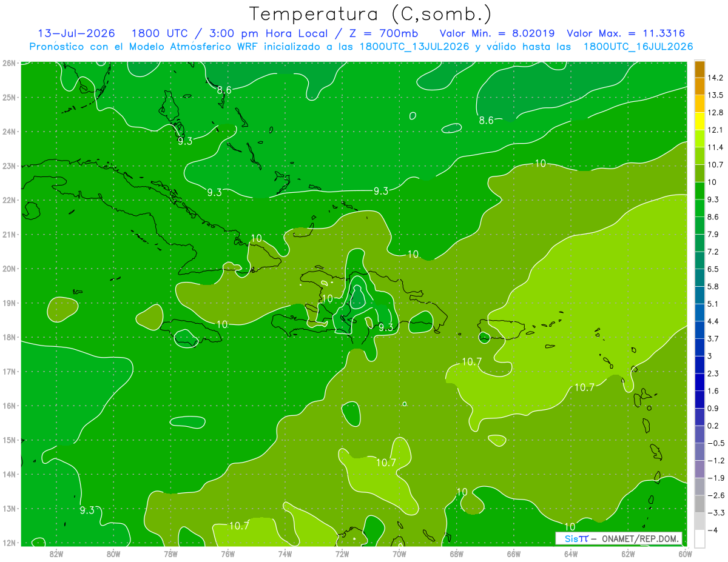Screen dimensions: 728x562
Task: Click the '12.1' color bar label
Action: [x=716, y=130]
